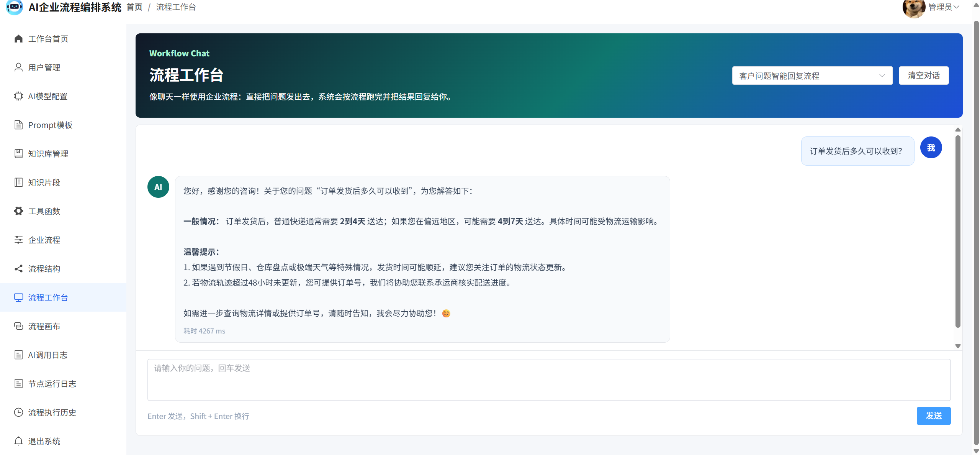
Task: Click the blue 发送 button
Action: click(x=934, y=416)
